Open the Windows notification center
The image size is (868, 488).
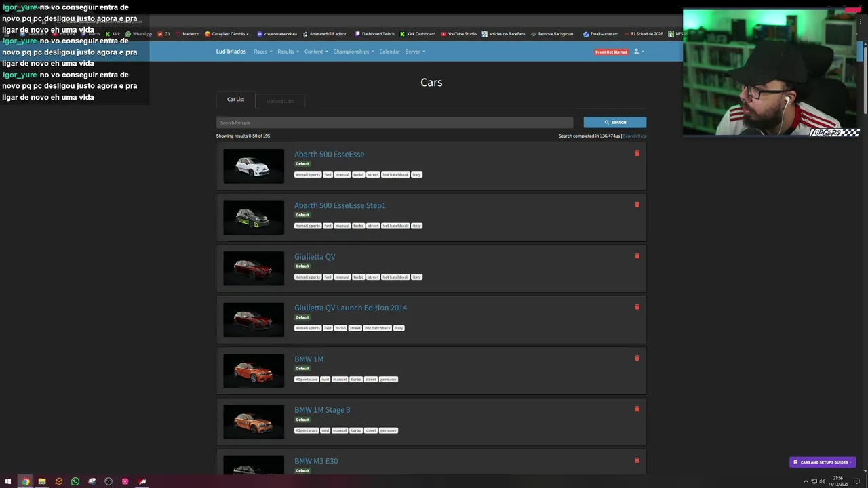857,481
